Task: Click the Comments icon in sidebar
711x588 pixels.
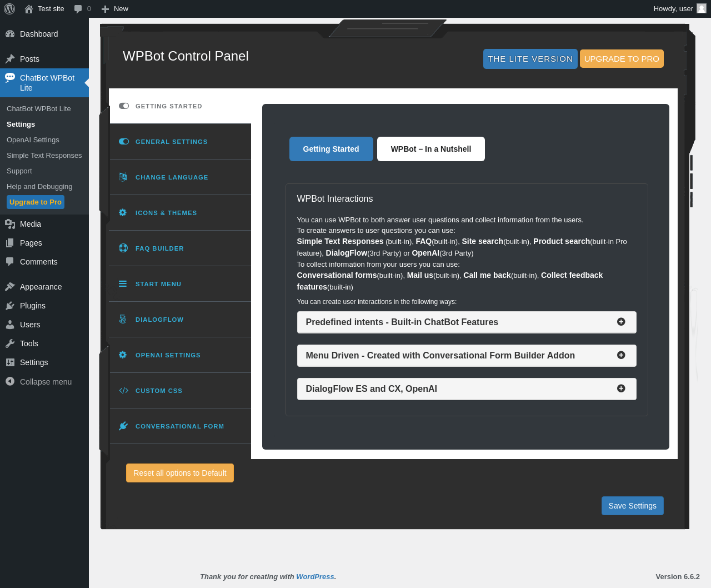Action: [10, 262]
